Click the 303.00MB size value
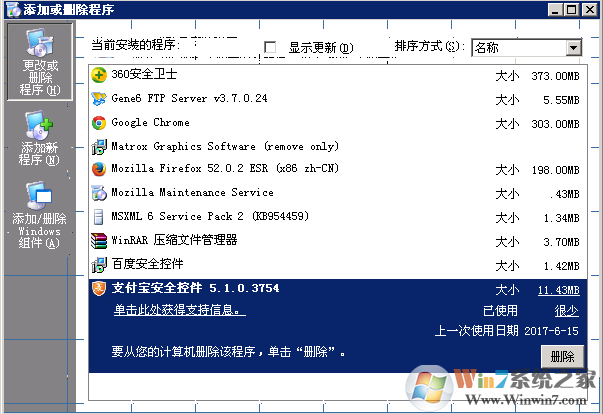Viewport: 603px width, 414px height. pos(555,124)
